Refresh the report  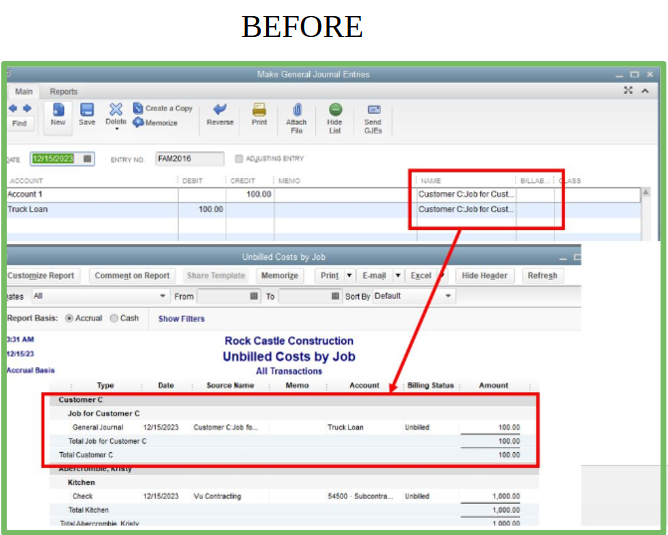pos(542,276)
